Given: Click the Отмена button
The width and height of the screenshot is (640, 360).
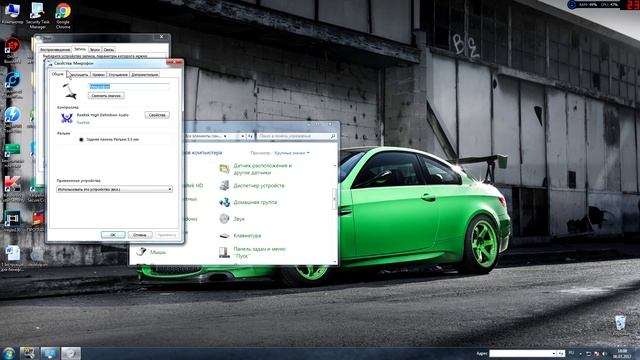Looking at the screenshot, I should pyautogui.click(x=140, y=235).
